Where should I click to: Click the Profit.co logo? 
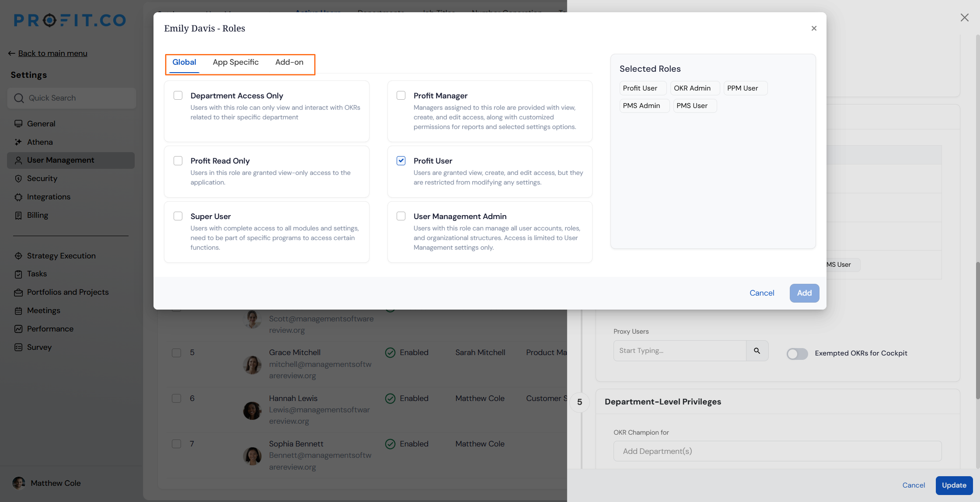[70, 20]
